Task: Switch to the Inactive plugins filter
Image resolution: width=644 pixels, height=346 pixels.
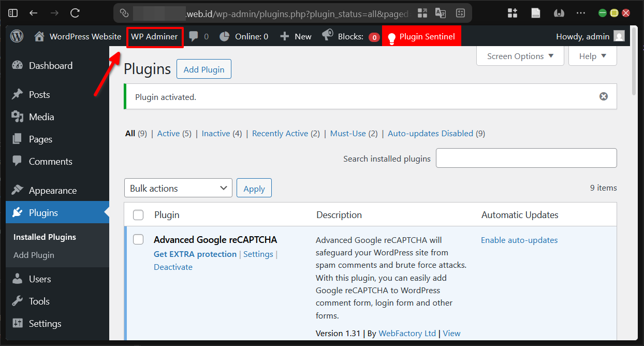Action: pos(216,133)
